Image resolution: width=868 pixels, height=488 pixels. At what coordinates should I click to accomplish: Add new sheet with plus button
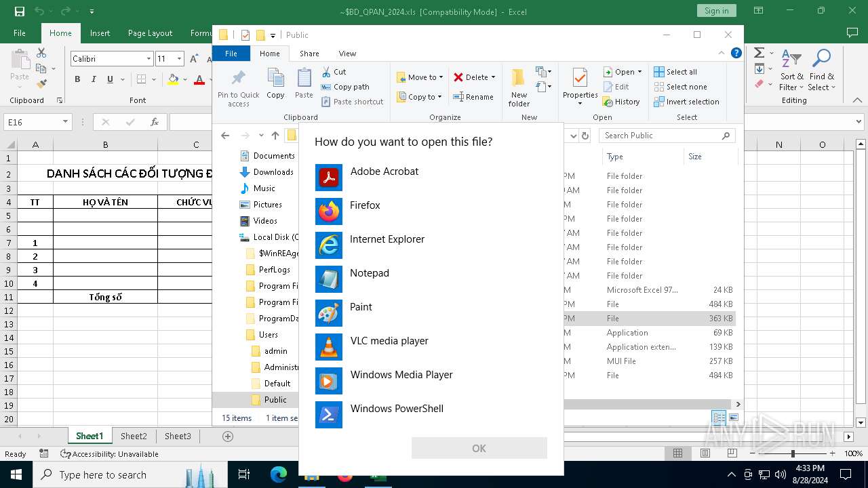[228, 436]
